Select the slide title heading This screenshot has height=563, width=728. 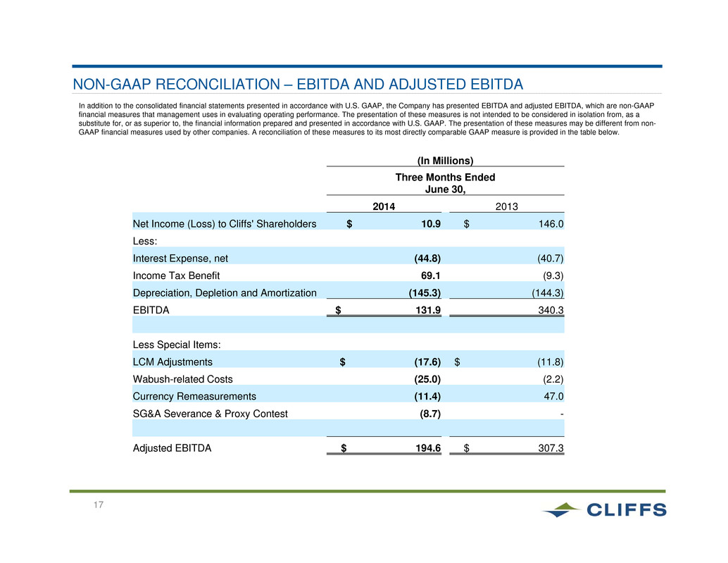[x=298, y=84]
